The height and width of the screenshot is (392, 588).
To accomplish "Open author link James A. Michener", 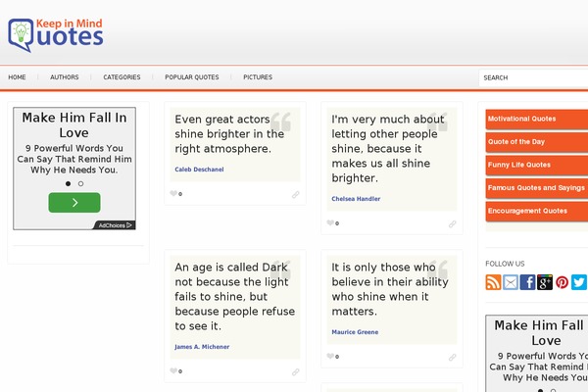I will coord(202,347).
